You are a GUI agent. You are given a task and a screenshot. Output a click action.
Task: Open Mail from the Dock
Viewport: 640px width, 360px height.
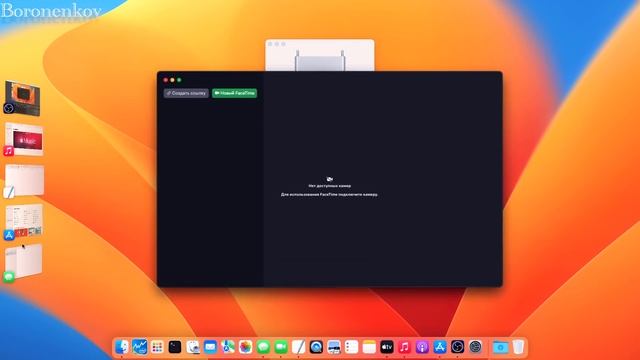(210, 347)
